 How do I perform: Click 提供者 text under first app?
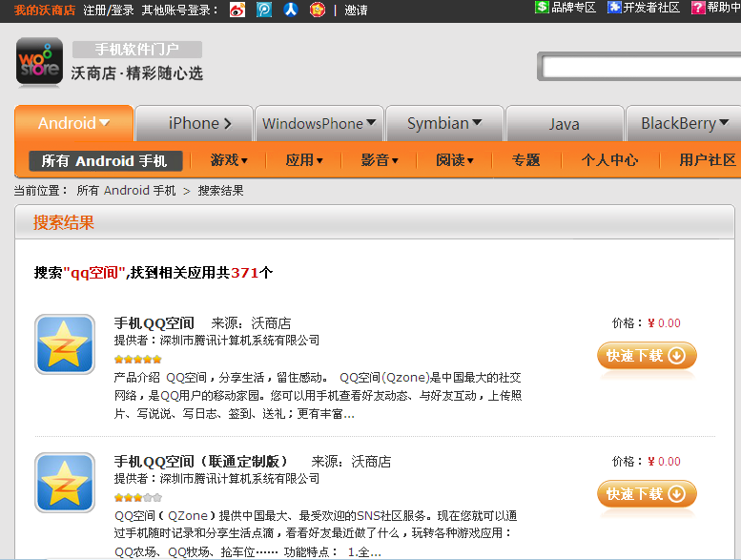pyautogui.click(x=216, y=341)
